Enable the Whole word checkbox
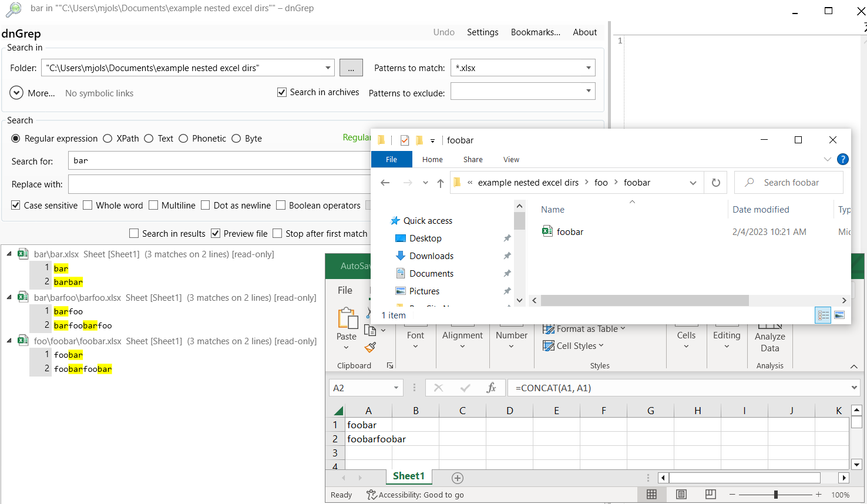This screenshot has width=867, height=504. tap(88, 205)
